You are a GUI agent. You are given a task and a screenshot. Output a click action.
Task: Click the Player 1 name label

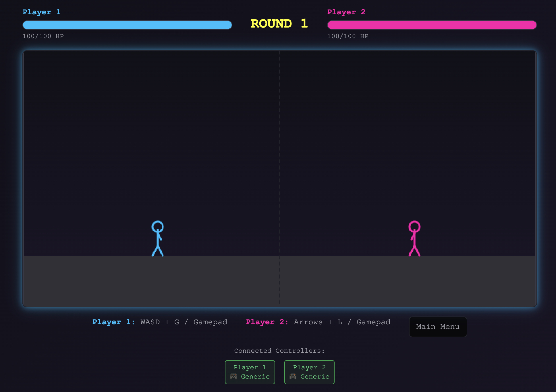(x=41, y=12)
